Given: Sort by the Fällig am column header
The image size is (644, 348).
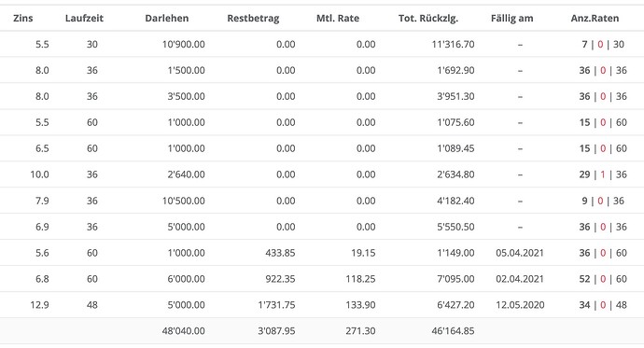Looking at the screenshot, I should point(511,18).
